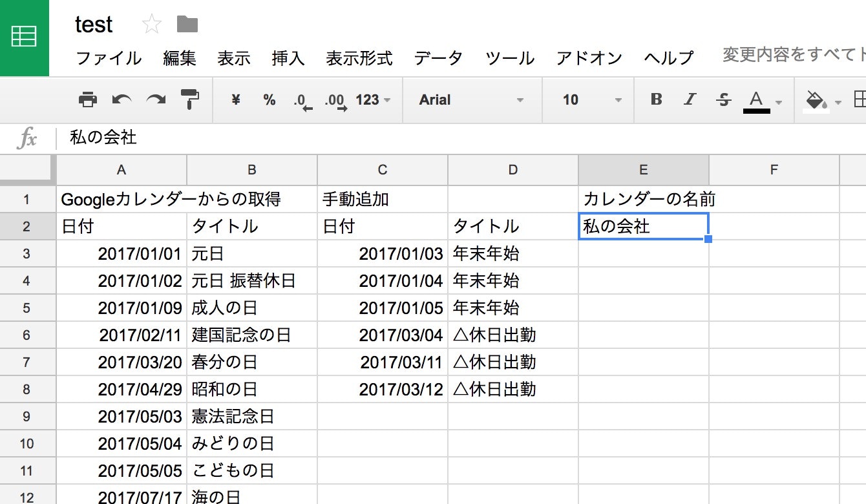Select cell カレンダーの名前
This screenshot has width=866, height=504.
pos(644,199)
